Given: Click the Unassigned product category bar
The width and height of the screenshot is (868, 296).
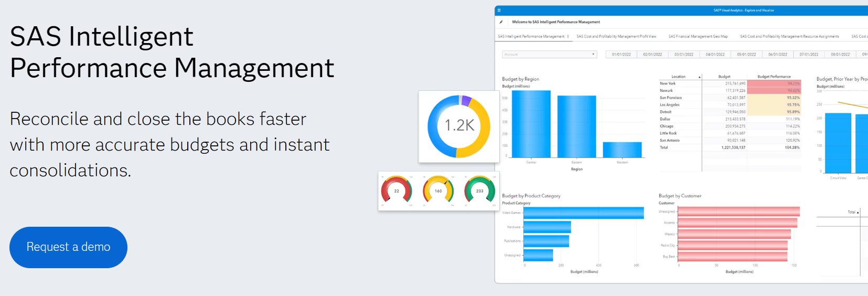Looking at the screenshot, I should tap(538, 255).
